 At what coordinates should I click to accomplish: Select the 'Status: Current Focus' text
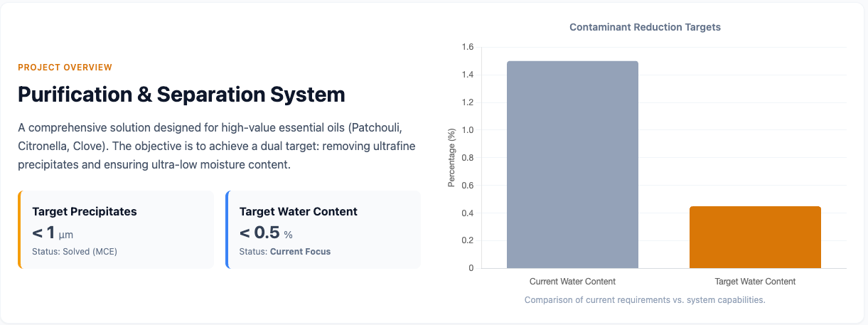[x=285, y=252]
